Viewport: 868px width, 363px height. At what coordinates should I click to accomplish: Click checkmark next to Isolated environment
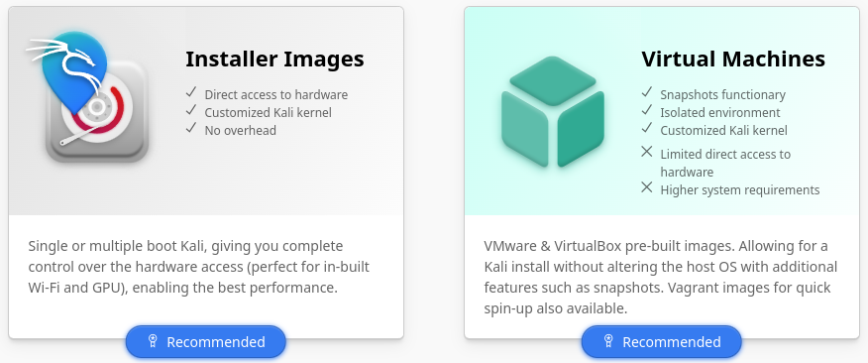tap(647, 110)
